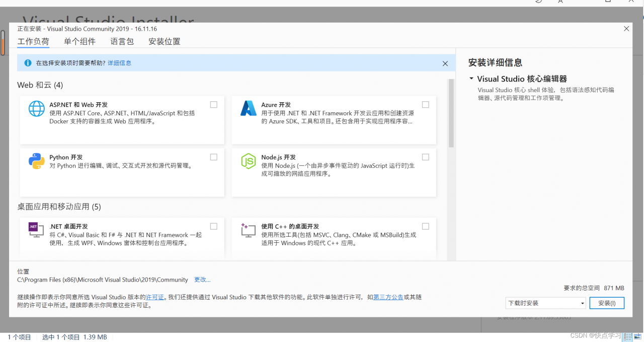The image size is (644, 342).
Task: Switch File Explorer to details view icon
Action: [x=628, y=336]
